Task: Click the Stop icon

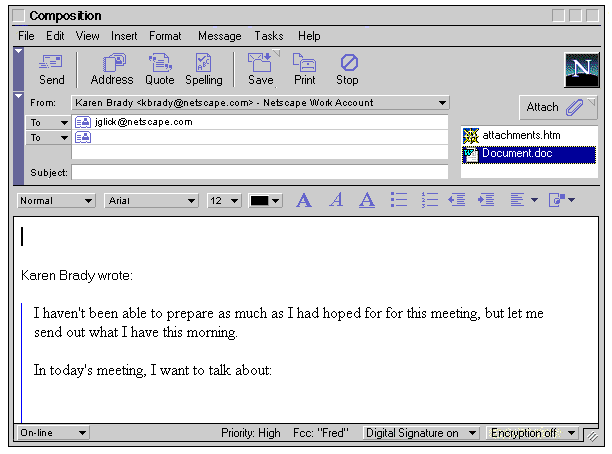Action: point(347,69)
